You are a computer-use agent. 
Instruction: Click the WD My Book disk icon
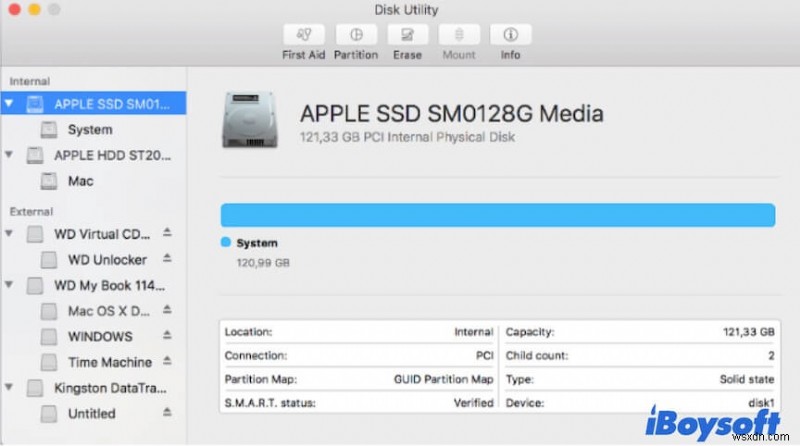[x=35, y=285]
